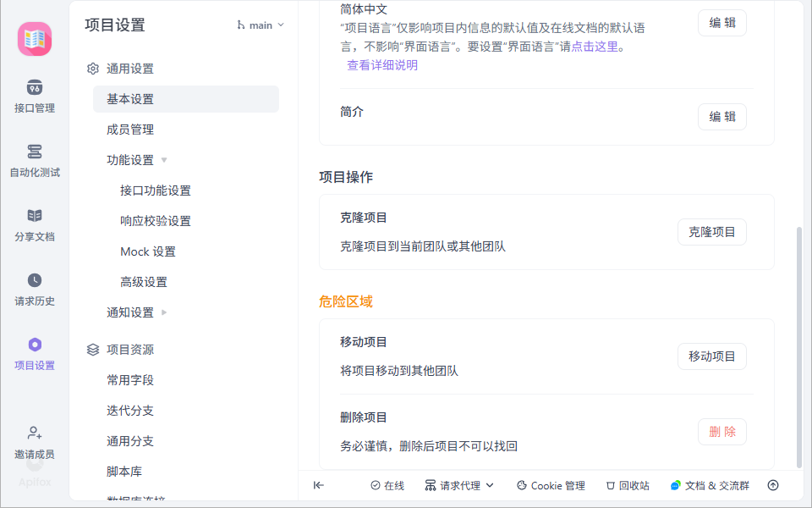Click 邀请成员 add-user icon
812x508 pixels.
35,433
